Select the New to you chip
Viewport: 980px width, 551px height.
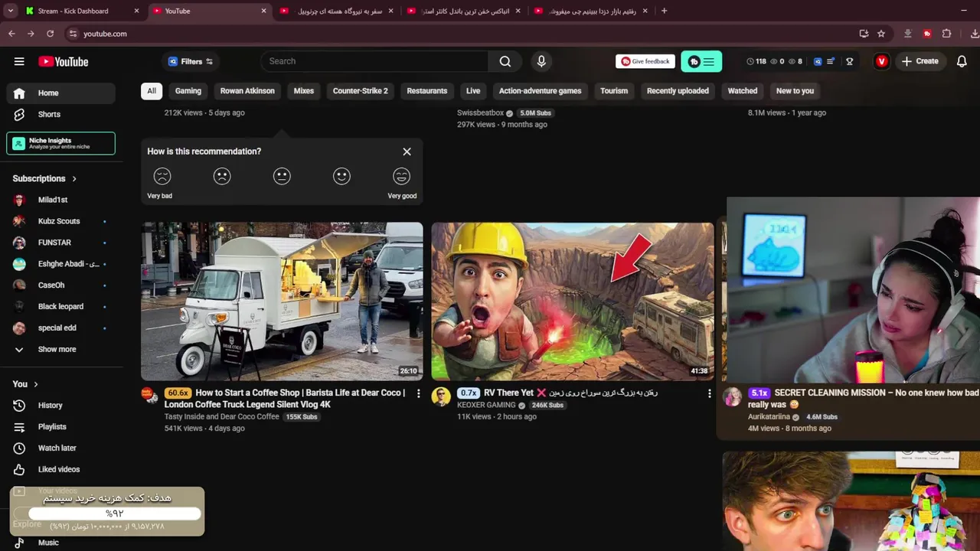point(795,91)
